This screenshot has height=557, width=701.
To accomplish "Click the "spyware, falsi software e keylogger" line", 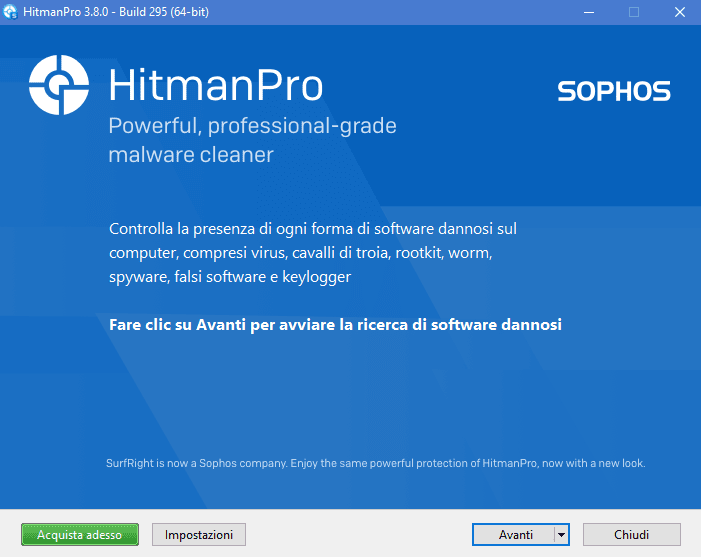I will (230, 276).
